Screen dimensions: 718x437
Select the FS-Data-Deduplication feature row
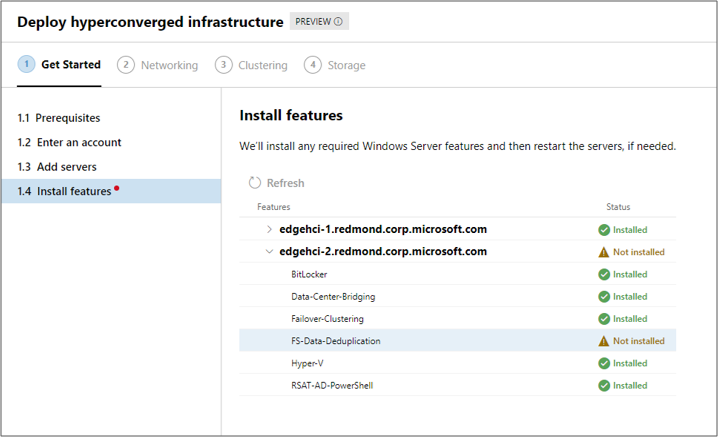[x=336, y=341]
